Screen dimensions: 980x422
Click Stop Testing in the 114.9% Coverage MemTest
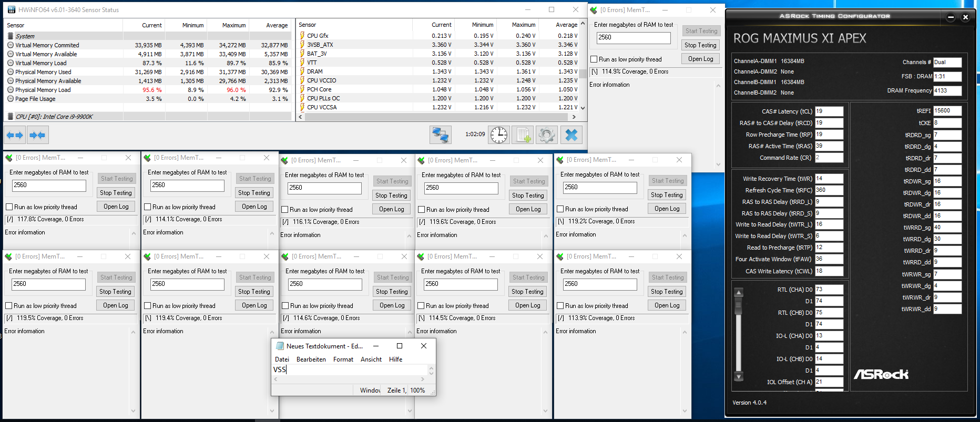(700, 45)
